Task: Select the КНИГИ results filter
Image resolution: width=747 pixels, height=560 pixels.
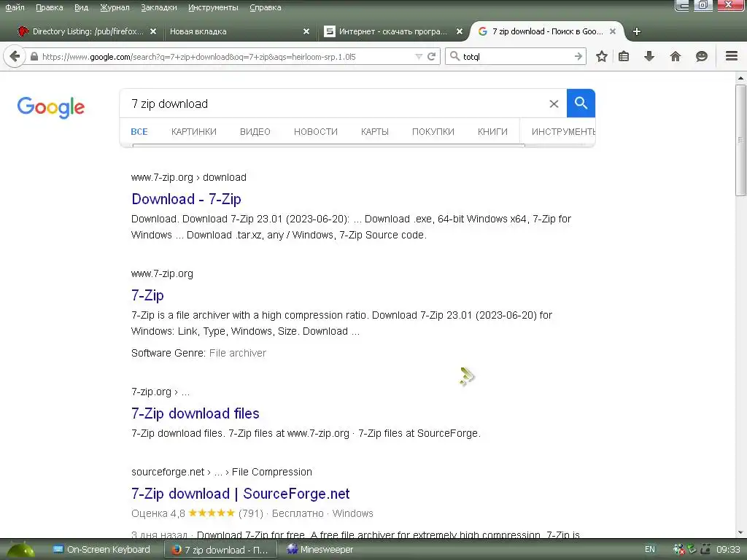Action: pyautogui.click(x=492, y=132)
